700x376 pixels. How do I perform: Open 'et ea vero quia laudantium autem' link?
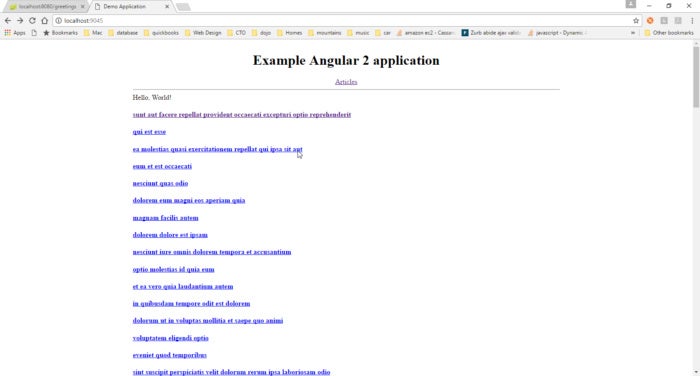(x=183, y=286)
